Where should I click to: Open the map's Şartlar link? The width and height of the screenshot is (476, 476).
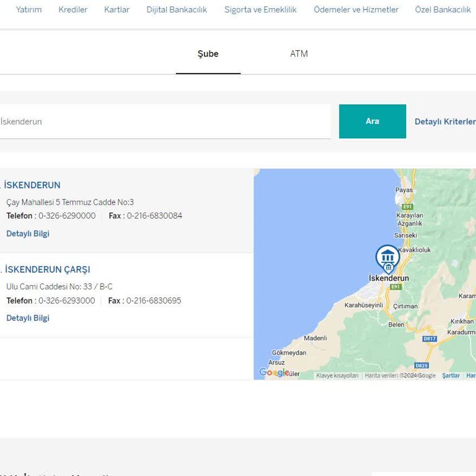click(x=451, y=376)
